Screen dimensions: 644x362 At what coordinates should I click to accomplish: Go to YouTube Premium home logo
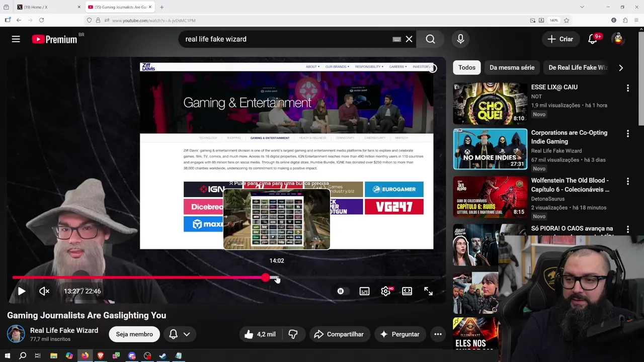pos(54,39)
